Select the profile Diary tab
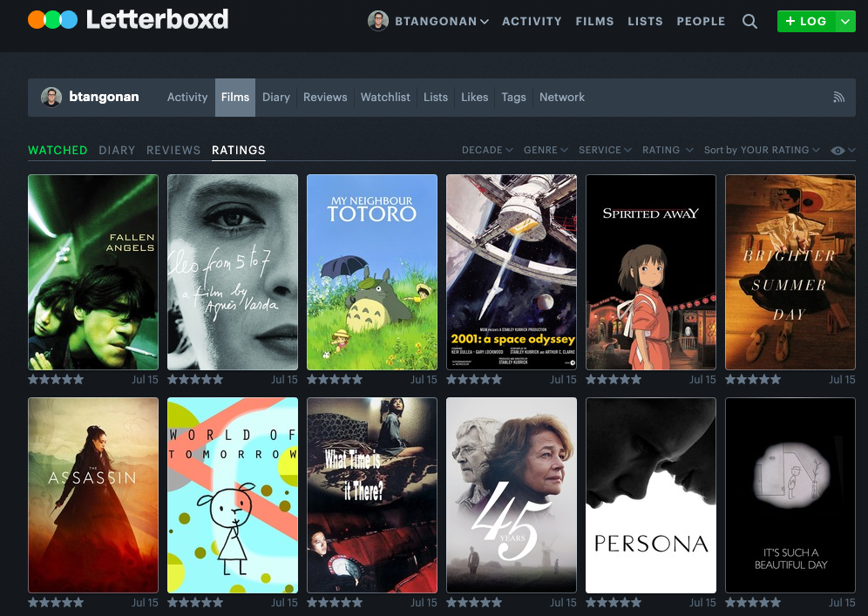The height and width of the screenshot is (616, 868). pyautogui.click(x=275, y=98)
